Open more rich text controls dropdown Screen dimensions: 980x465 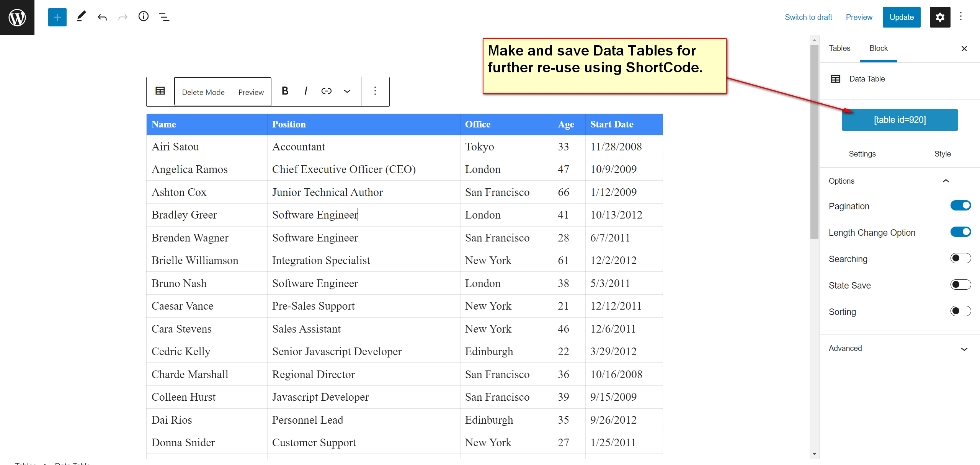pyautogui.click(x=347, y=91)
